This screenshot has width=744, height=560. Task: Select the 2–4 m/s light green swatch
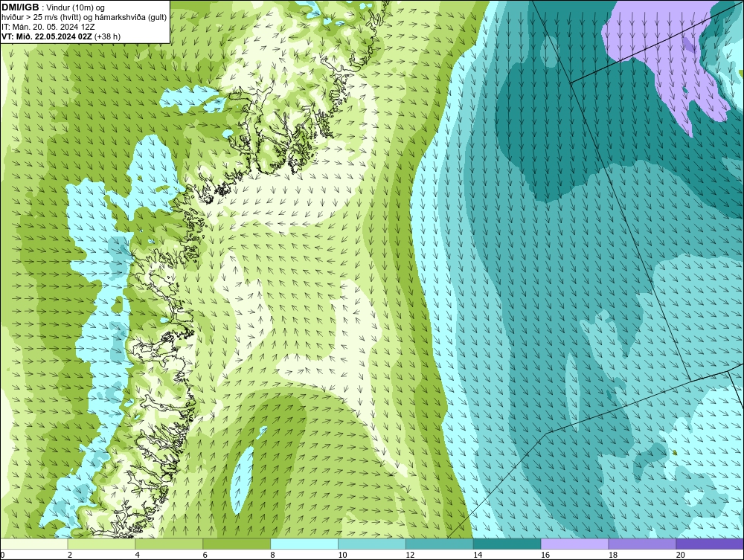101,544
